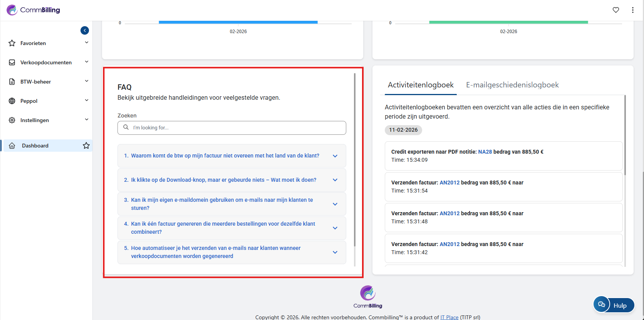The width and height of the screenshot is (644, 320).
Task: Click the heart favorites icon in header
Action: 616,10
